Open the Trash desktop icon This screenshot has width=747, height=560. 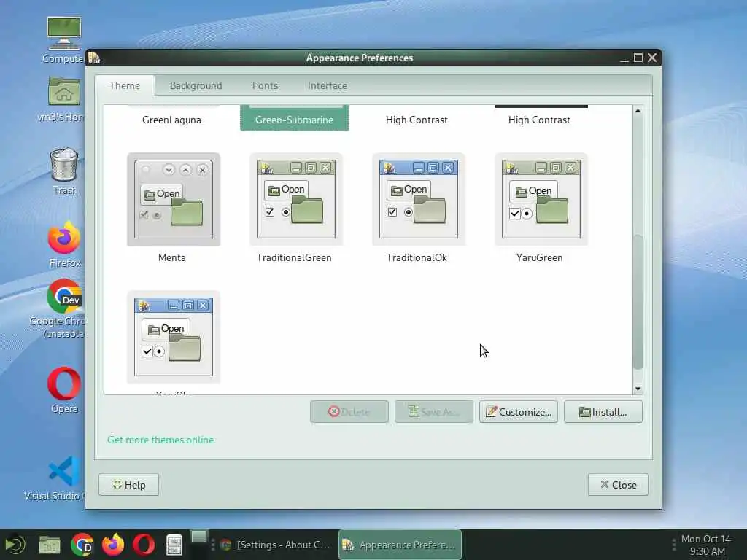(x=64, y=165)
